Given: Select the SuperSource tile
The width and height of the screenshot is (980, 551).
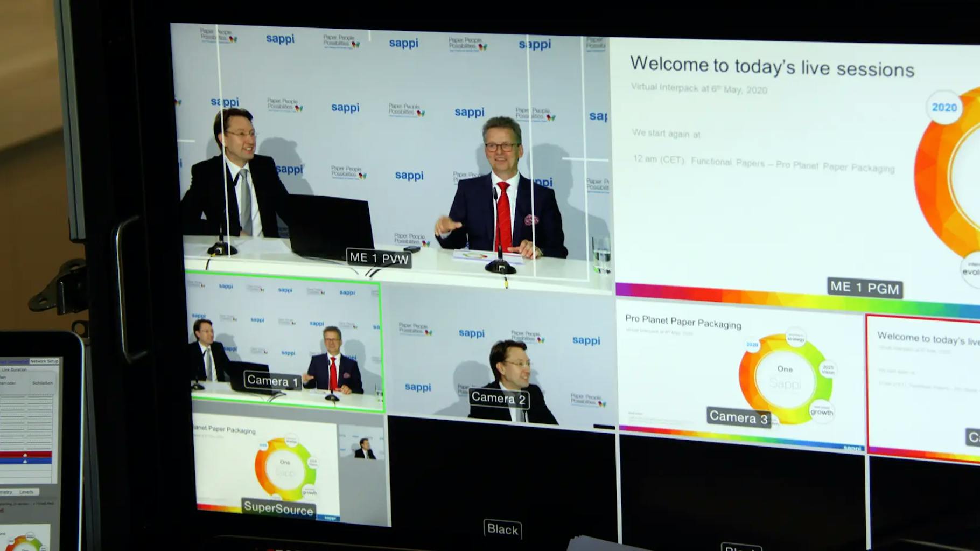Looking at the screenshot, I should (291, 468).
